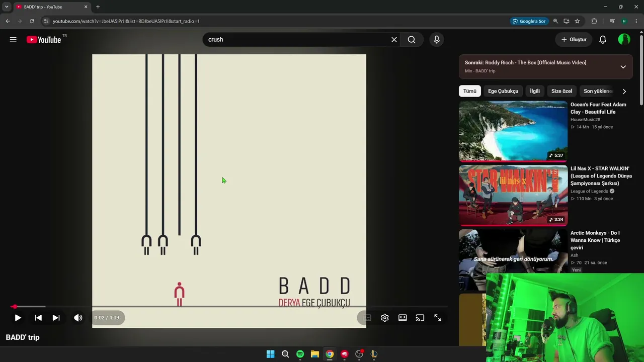Reload the YouTube page
The height and width of the screenshot is (362, 644).
(x=32, y=21)
